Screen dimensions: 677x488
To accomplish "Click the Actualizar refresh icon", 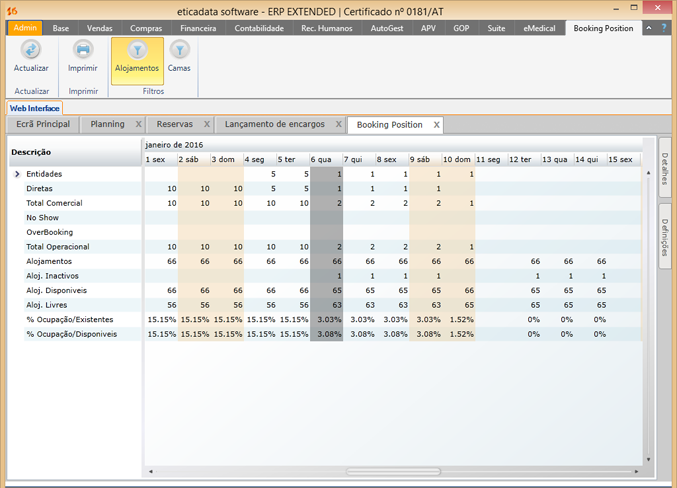I will (31, 50).
